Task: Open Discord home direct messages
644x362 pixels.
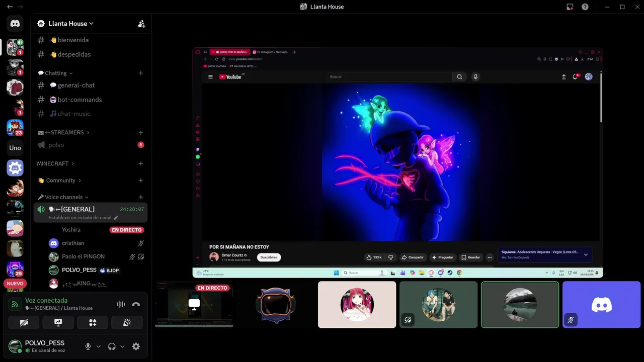Action: (15, 24)
